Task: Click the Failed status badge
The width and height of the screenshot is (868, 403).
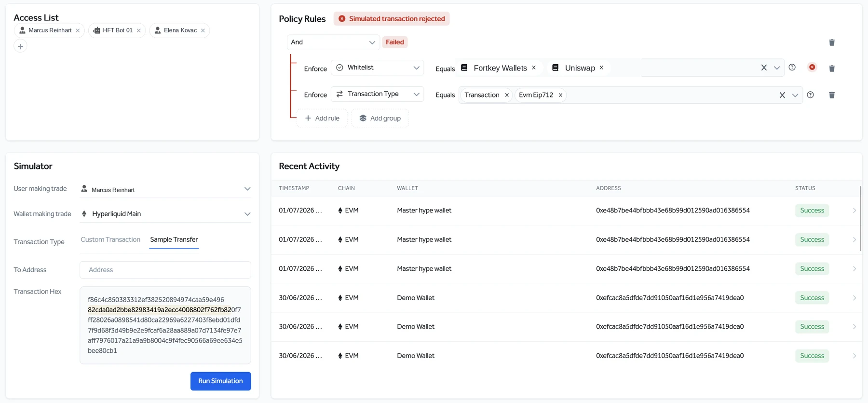Action: (x=394, y=42)
